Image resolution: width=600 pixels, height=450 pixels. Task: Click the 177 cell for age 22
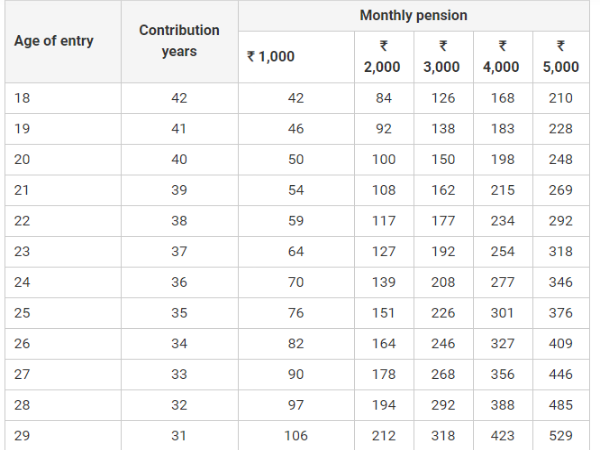(442, 221)
